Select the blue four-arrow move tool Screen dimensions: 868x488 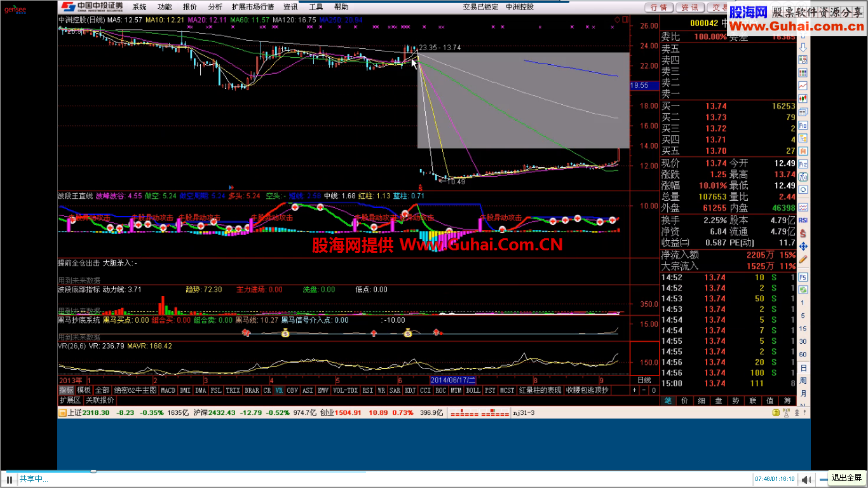tap(803, 247)
